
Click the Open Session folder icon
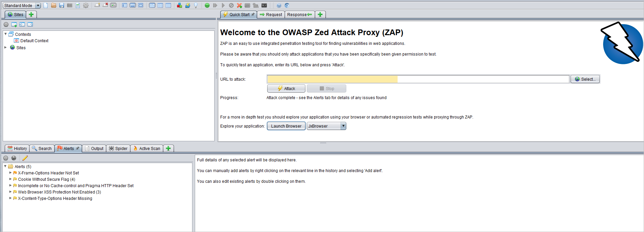[x=54, y=5]
